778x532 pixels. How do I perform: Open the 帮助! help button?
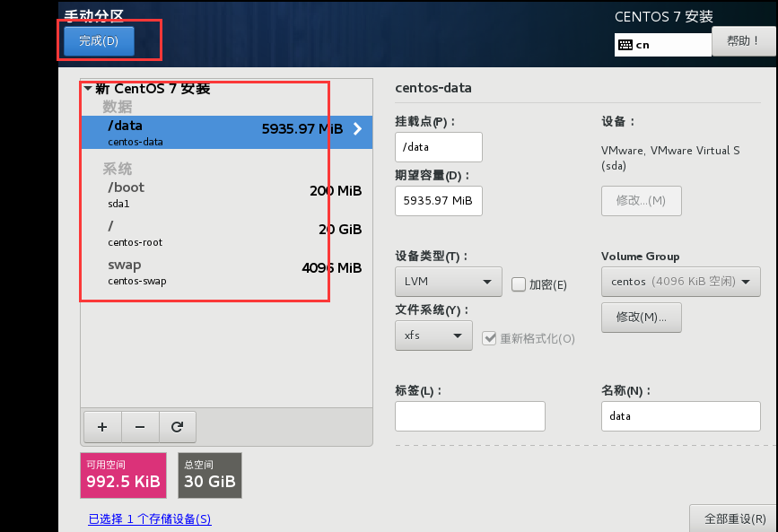[x=743, y=41]
